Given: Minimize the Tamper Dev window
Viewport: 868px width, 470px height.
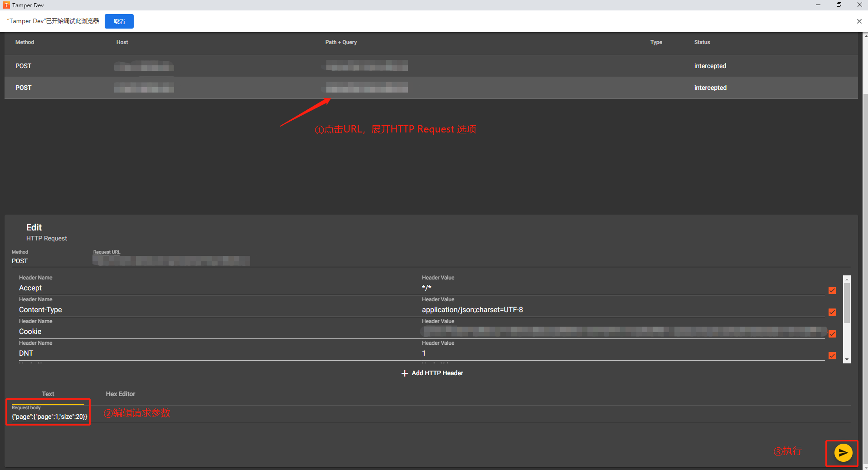Looking at the screenshot, I should (818, 5).
